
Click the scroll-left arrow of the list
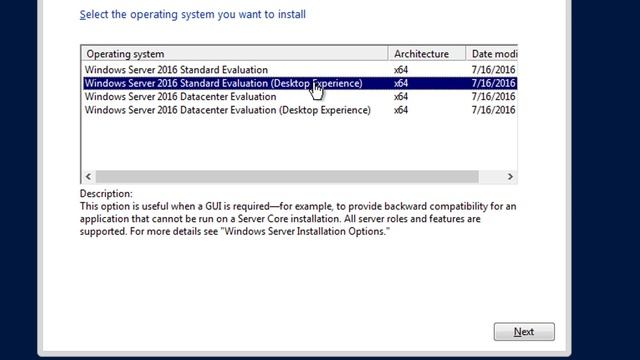[88, 177]
